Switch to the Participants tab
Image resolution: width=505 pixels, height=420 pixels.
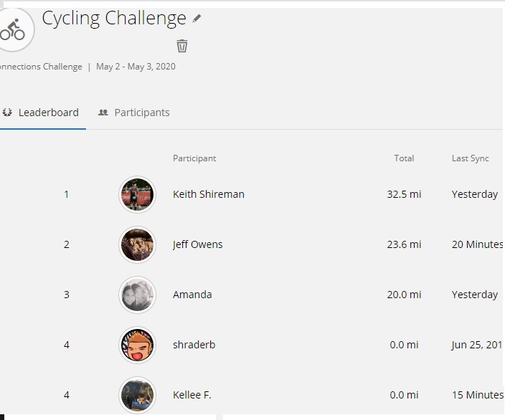133,113
